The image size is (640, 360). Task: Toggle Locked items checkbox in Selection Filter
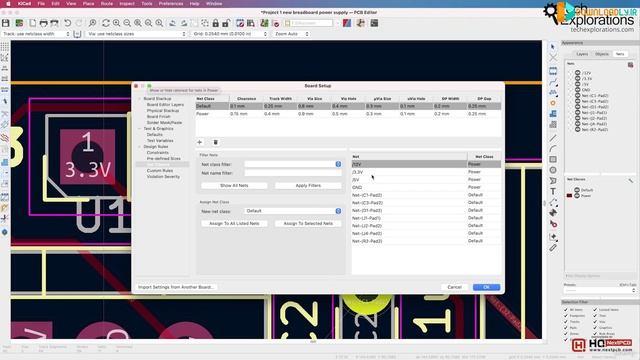[x=595, y=310]
